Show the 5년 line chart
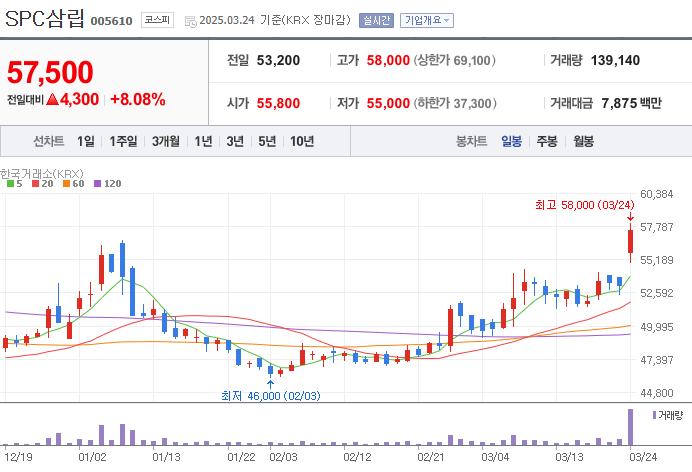Viewport: 692px width, 472px height. [x=267, y=141]
